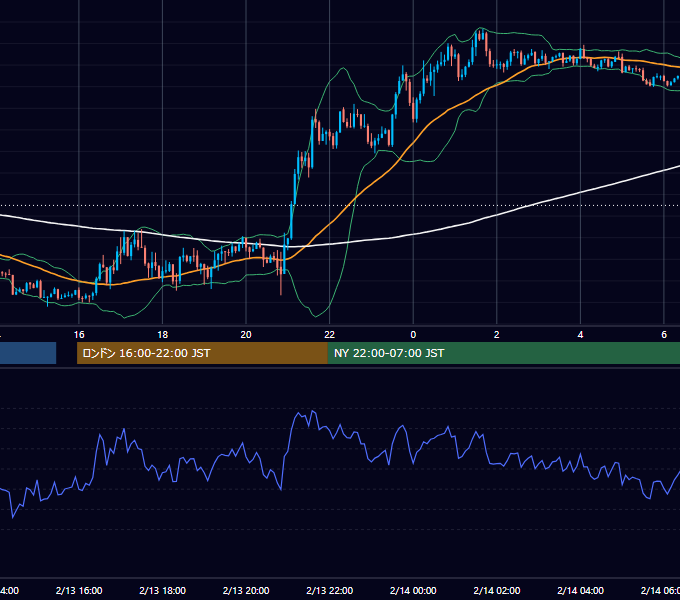Click the "2/14 04:00" date label
The width and height of the screenshot is (680, 600).
(580, 590)
